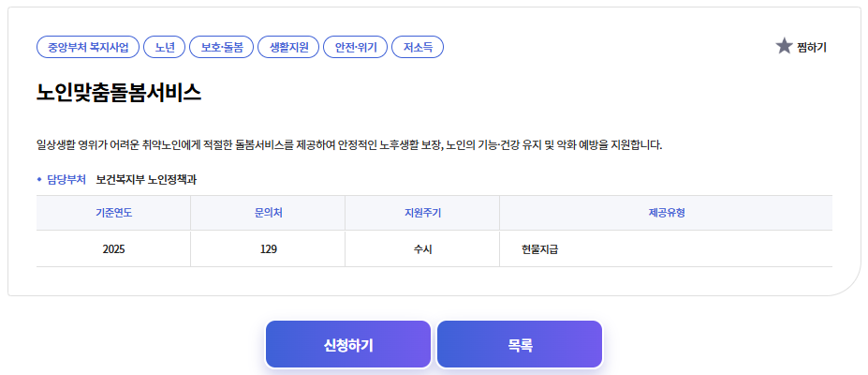
Task: Click the 기준연도 column header
Action: (113, 213)
